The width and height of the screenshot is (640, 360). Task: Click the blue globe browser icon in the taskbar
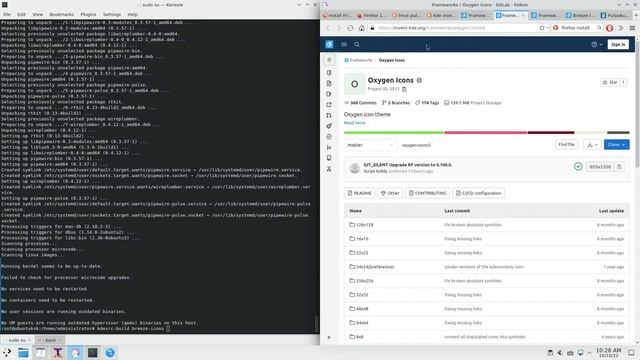(x=110, y=353)
